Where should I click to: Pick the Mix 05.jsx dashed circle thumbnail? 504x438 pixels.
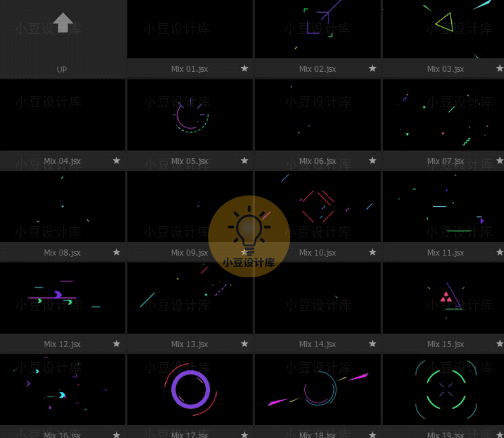click(x=190, y=115)
